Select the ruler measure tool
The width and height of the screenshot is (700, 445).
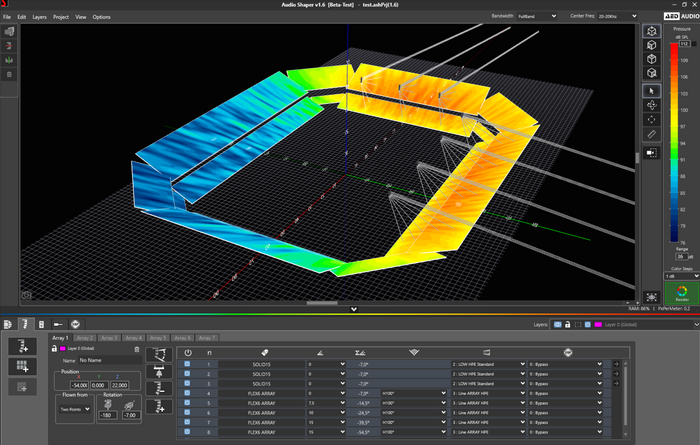point(652,134)
